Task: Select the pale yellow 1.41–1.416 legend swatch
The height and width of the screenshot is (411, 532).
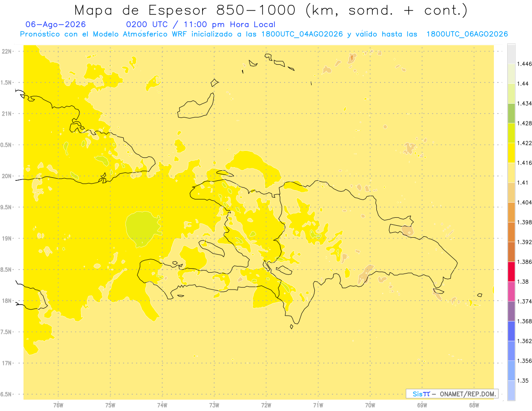Action: tap(511, 172)
